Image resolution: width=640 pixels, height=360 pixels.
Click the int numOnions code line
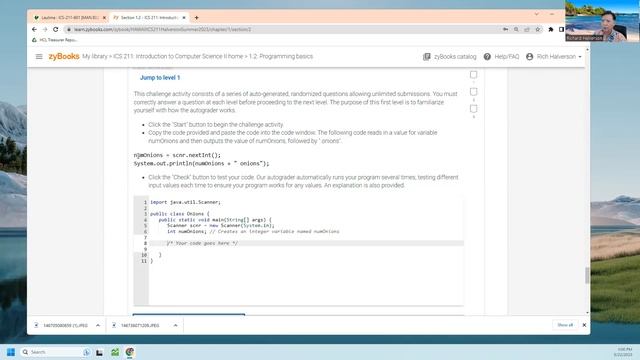point(253,231)
